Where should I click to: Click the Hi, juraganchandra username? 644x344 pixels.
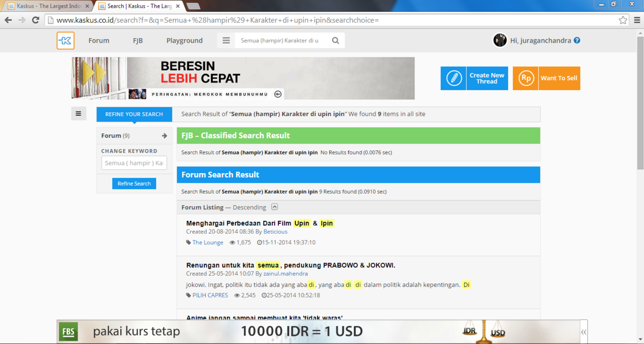pyautogui.click(x=540, y=41)
